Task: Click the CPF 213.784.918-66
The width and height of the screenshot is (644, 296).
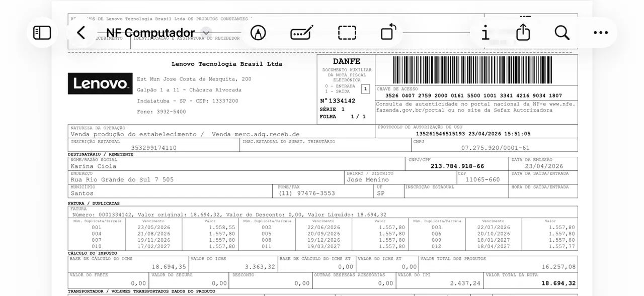Action: tap(457, 166)
